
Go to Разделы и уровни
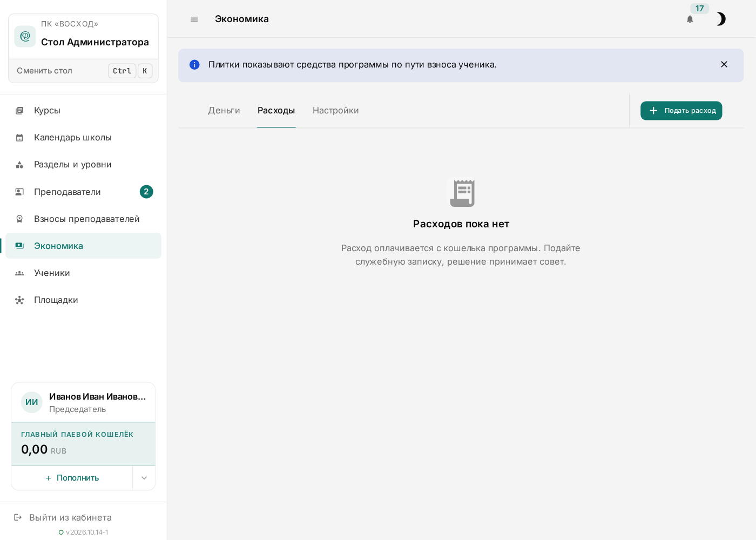click(x=84, y=164)
